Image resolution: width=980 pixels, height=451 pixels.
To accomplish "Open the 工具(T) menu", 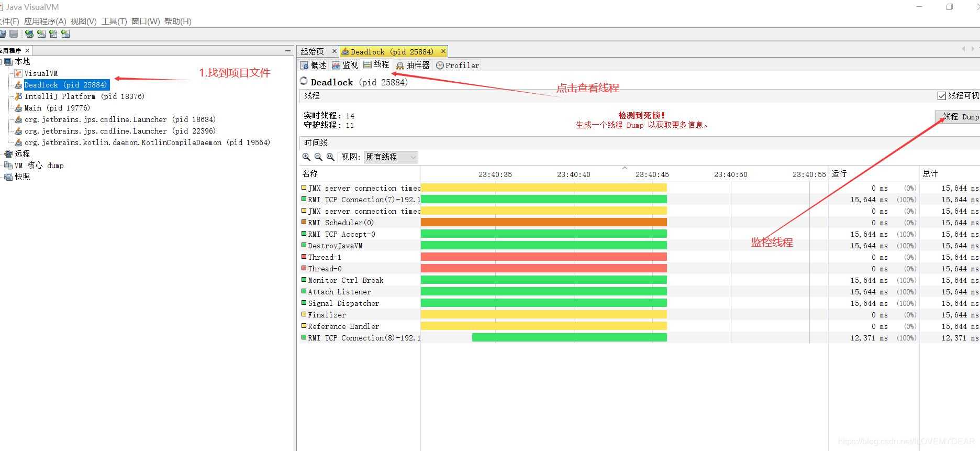I will click(114, 21).
